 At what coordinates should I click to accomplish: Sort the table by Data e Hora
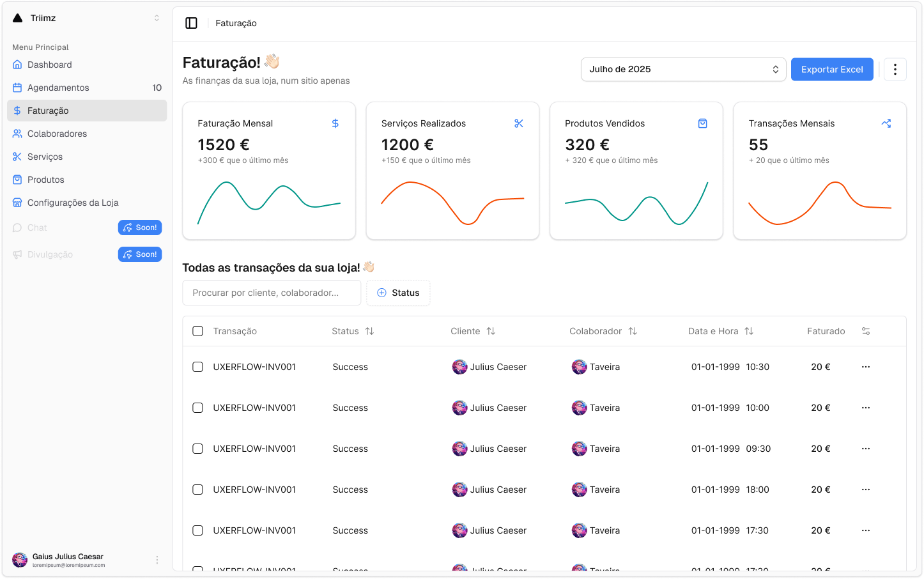(749, 331)
